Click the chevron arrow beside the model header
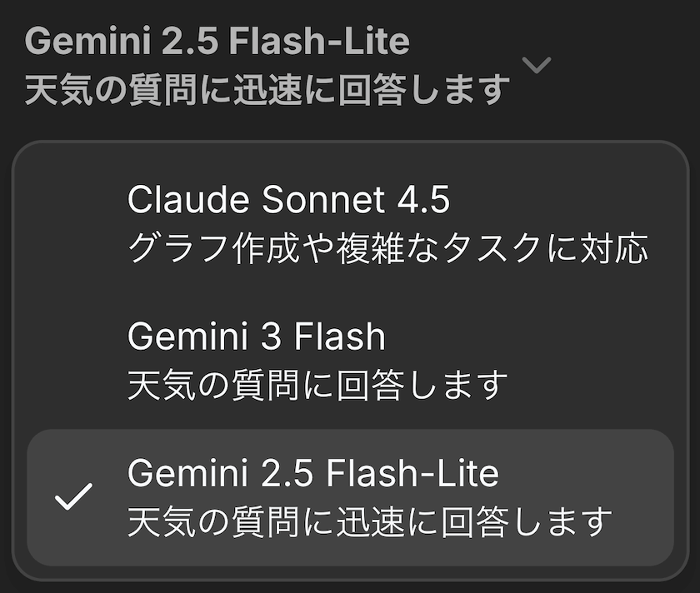 pos(537,64)
